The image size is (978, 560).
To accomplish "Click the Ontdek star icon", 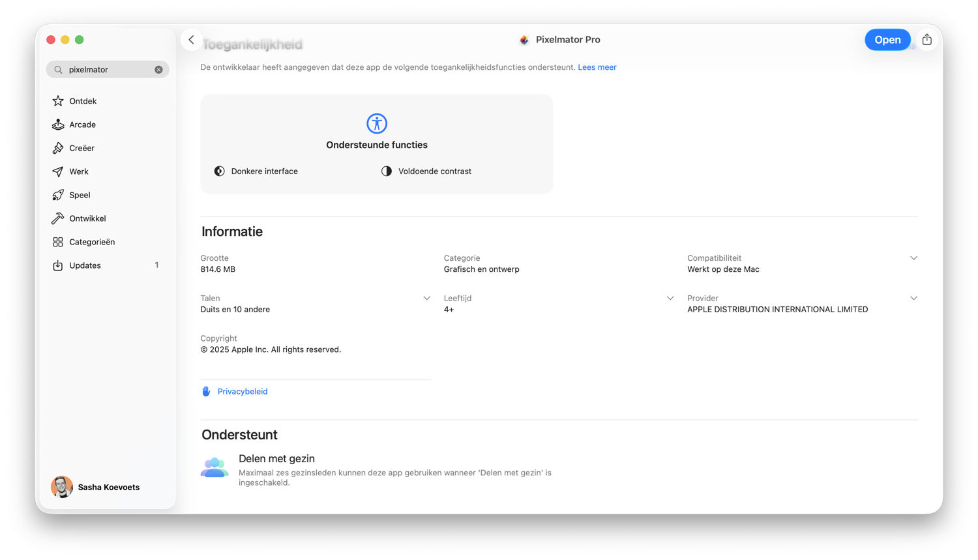I will 58,101.
